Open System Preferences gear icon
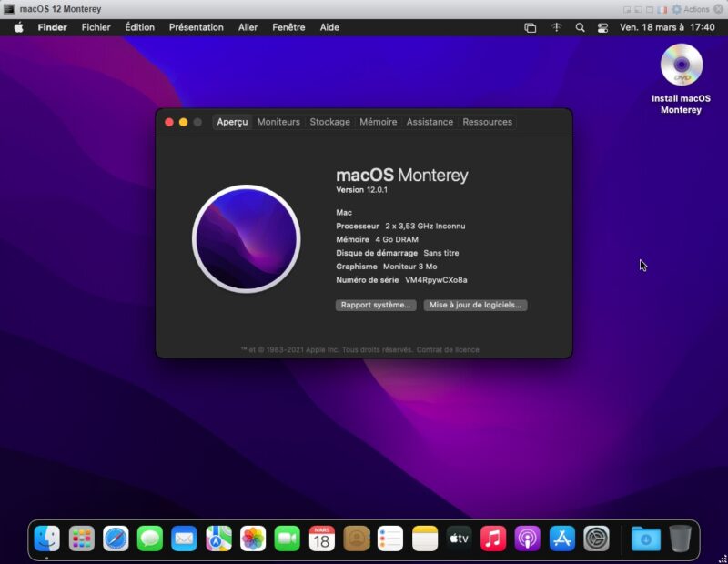 (x=596, y=539)
